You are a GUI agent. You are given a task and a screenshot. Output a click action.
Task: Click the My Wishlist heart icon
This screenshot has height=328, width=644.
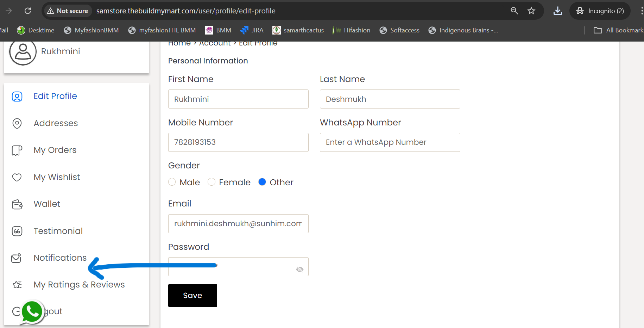click(17, 177)
